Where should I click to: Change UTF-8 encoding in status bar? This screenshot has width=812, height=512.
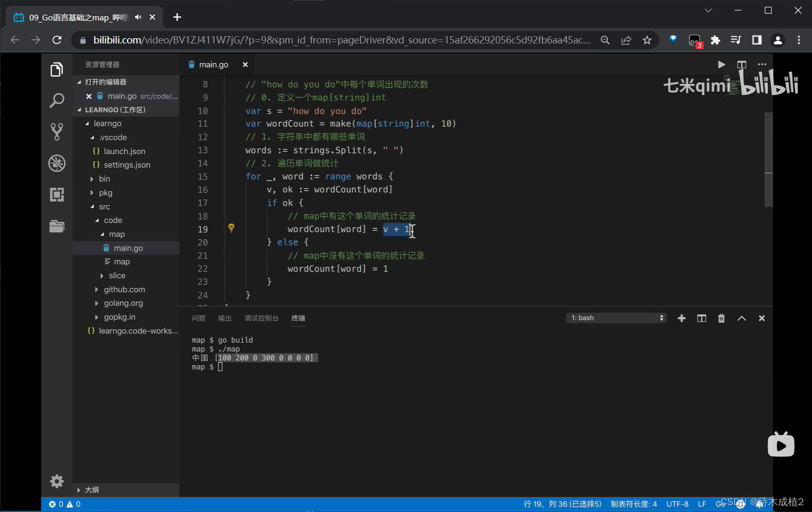pyautogui.click(x=677, y=504)
